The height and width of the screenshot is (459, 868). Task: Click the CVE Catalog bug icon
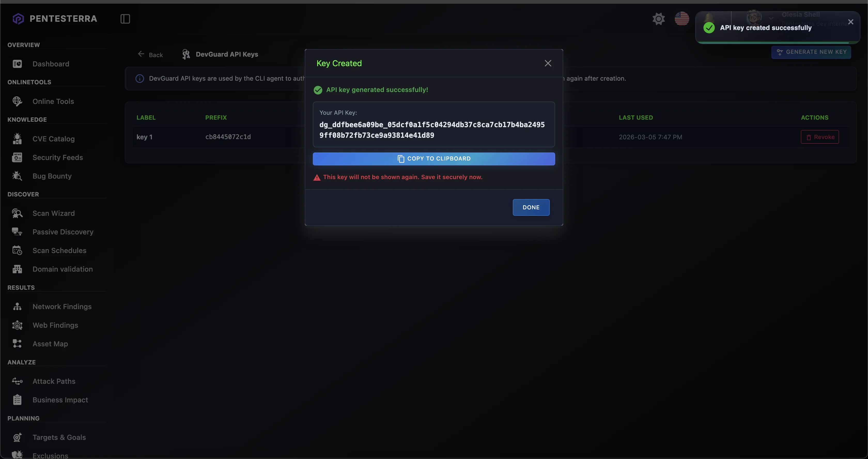tap(17, 139)
